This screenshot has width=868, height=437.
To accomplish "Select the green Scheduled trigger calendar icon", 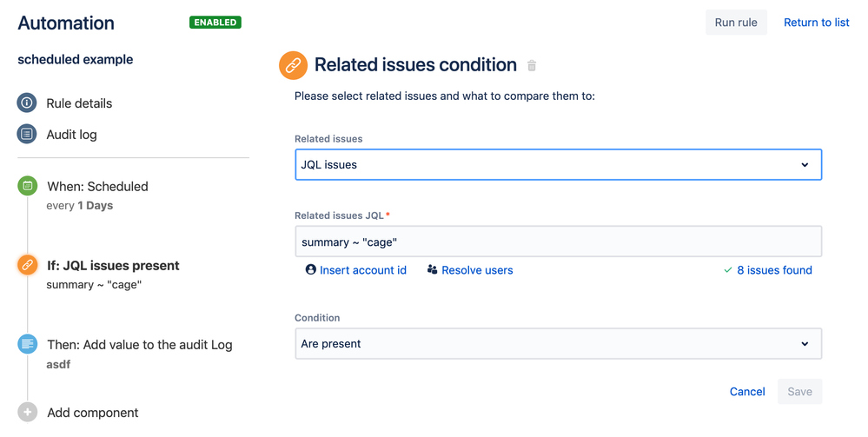I will 27,186.
